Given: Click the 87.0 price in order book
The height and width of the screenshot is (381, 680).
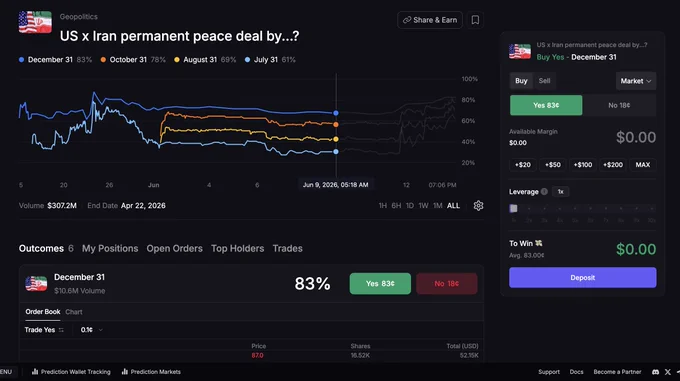Looking at the screenshot, I should pyautogui.click(x=257, y=355).
